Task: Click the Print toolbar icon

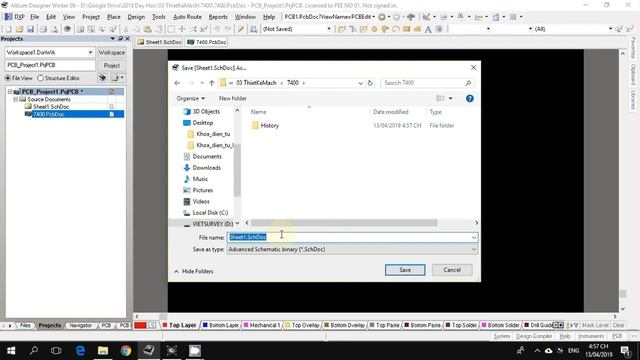Action: coord(43,29)
